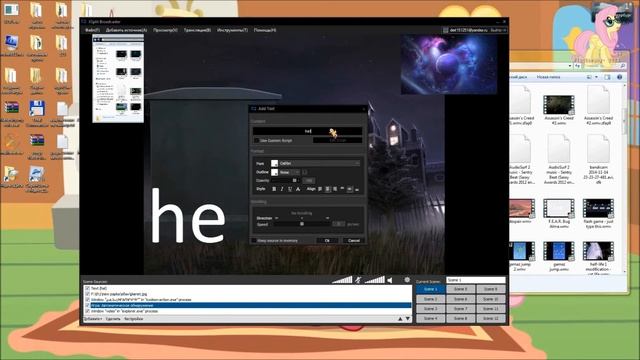Align text center in Add Text dialog
The width and height of the screenshot is (640, 360).
[328, 189]
